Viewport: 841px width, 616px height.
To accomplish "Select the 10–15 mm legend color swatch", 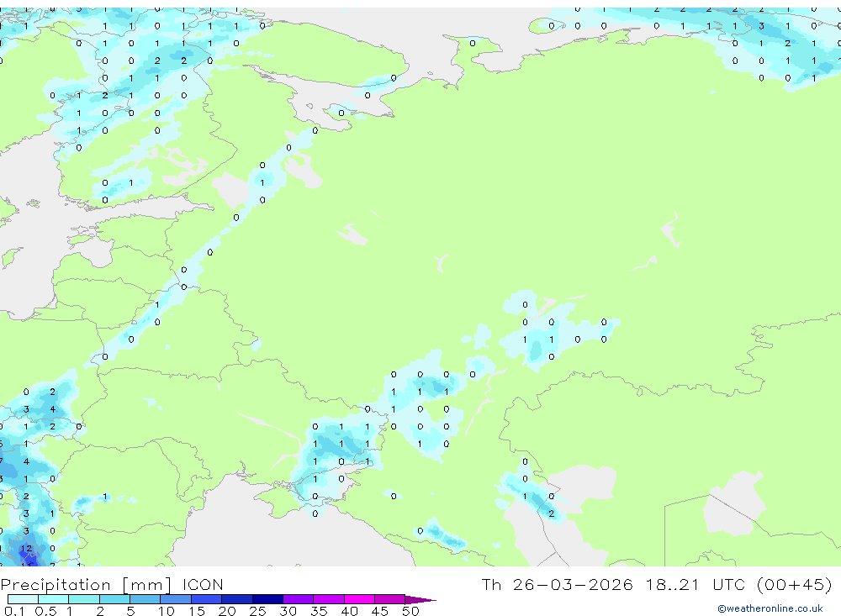I will pos(176,599).
